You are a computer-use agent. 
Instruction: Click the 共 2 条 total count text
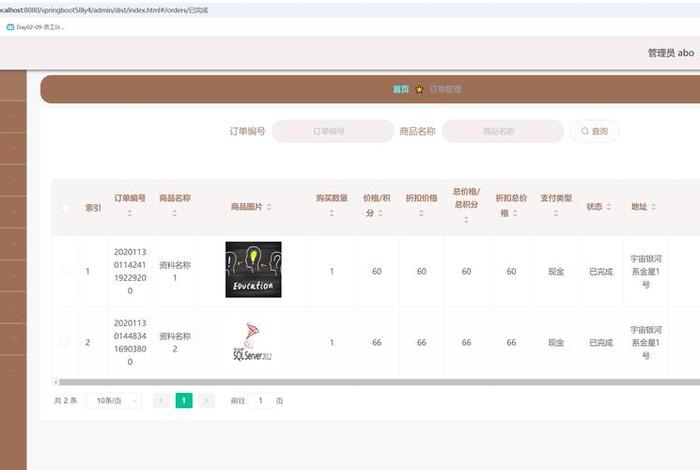[65, 401]
